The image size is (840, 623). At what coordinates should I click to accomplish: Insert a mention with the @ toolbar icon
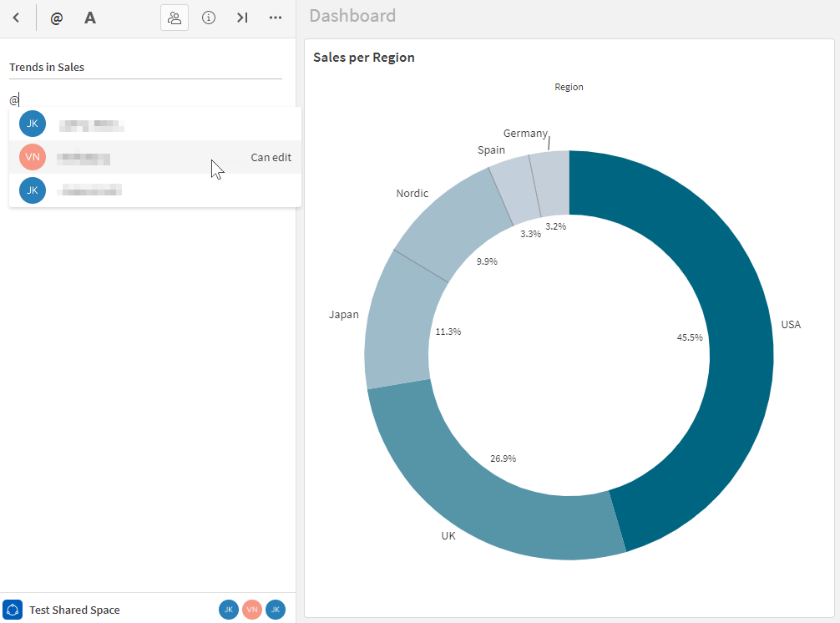coord(56,18)
